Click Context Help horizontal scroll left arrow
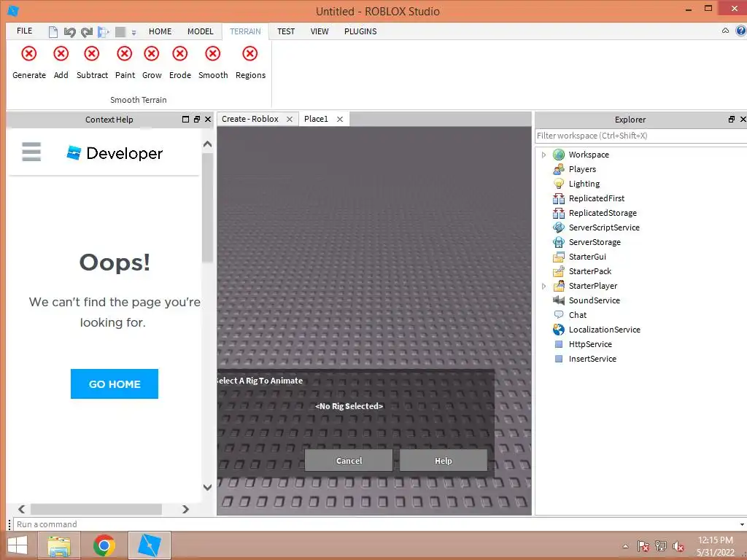Image resolution: width=747 pixels, height=560 pixels. [21, 509]
